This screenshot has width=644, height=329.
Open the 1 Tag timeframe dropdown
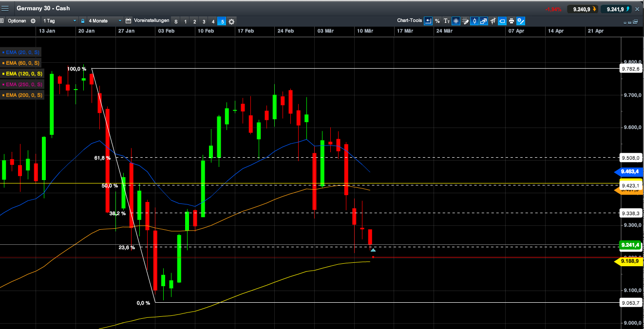coord(58,21)
